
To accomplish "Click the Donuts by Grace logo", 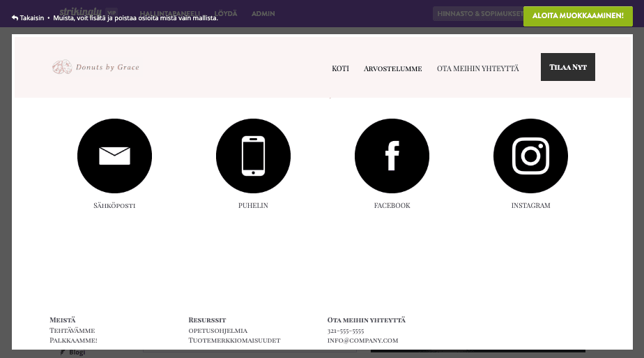I will click(x=95, y=67).
